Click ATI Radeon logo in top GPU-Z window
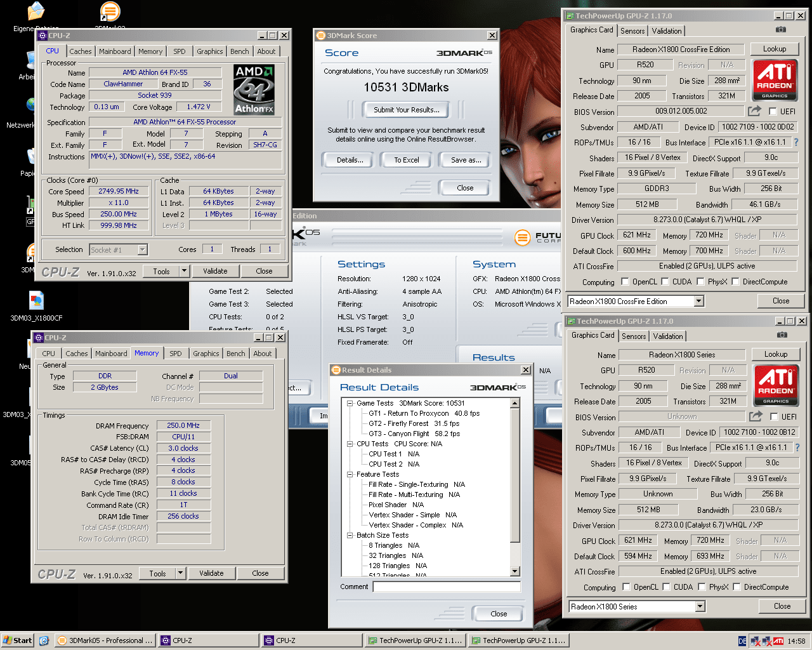The width and height of the screenshot is (812, 650). click(x=775, y=80)
